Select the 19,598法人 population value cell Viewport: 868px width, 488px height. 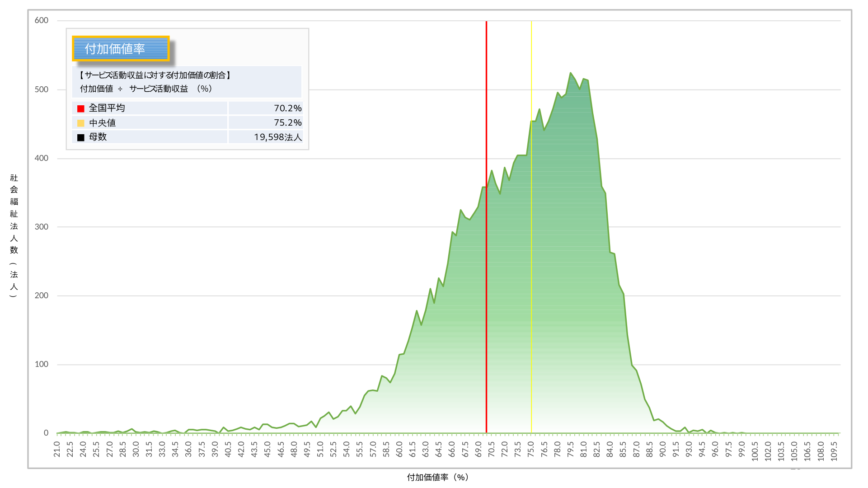277,137
